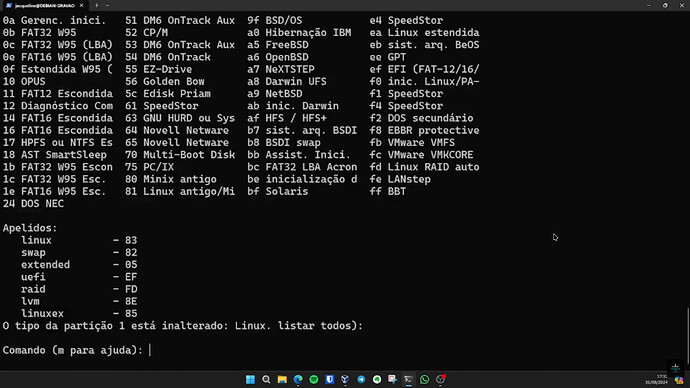Click the 'a9 NetBSD' entry

click(275, 94)
